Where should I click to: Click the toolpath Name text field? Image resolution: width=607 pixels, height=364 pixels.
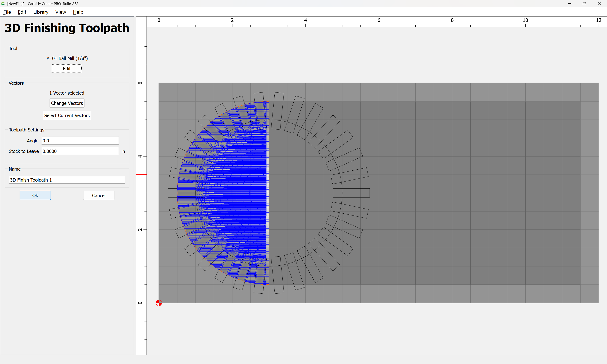(x=67, y=180)
